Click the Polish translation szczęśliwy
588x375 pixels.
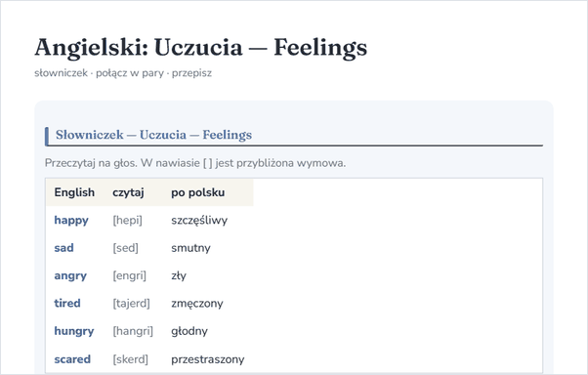point(199,220)
